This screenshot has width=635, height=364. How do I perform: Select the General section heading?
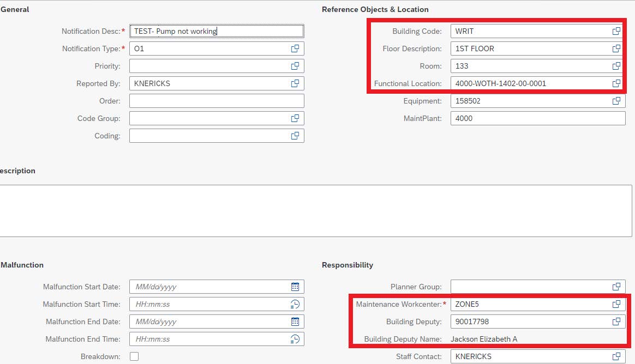click(x=15, y=9)
